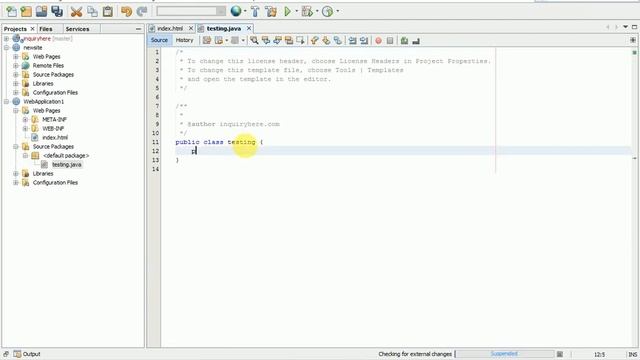Click the New File toolbar icon
640x360 pixels.
pyautogui.click(x=11, y=11)
